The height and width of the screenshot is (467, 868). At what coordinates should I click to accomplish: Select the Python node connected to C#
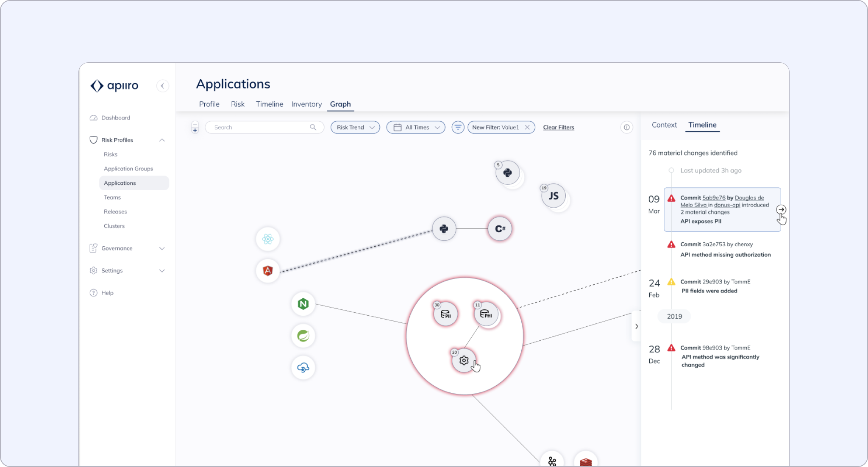444,229
